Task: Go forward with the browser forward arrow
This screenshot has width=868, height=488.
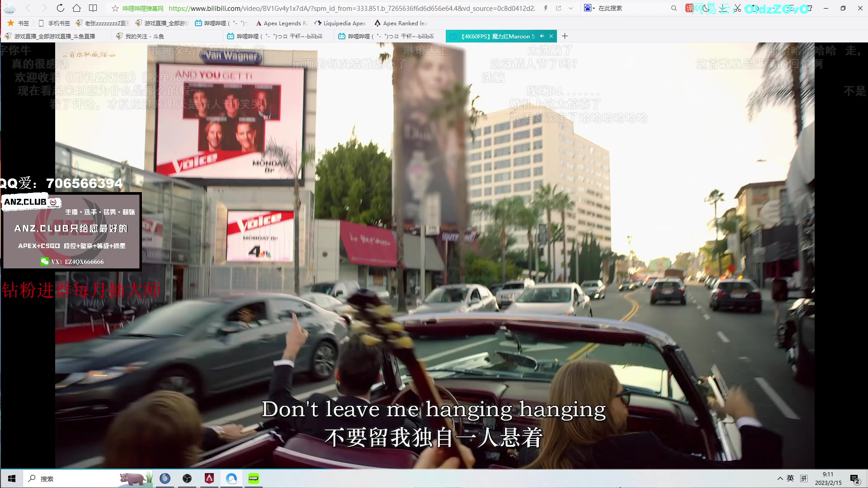Action: [x=44, y=8]
